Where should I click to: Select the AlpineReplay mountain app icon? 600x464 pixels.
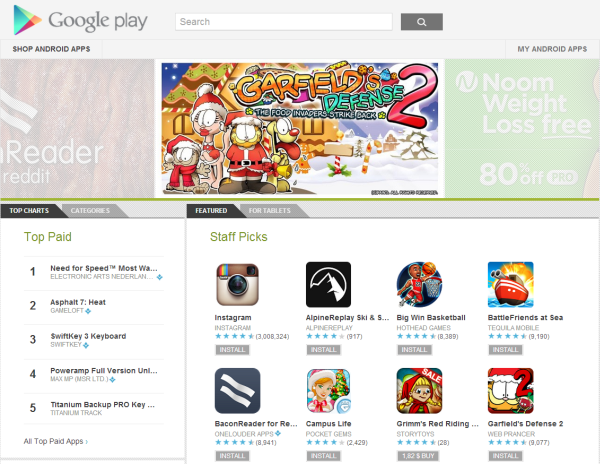(328, 284)
